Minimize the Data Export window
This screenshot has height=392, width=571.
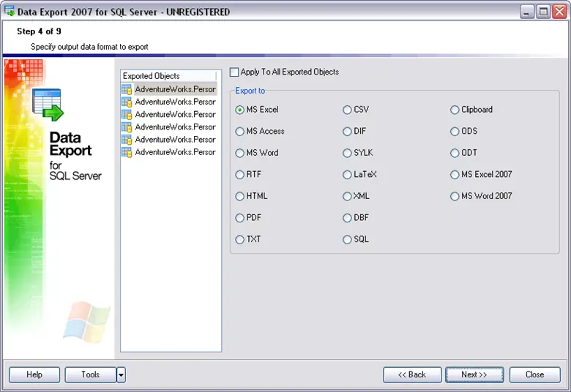[526, 12]
